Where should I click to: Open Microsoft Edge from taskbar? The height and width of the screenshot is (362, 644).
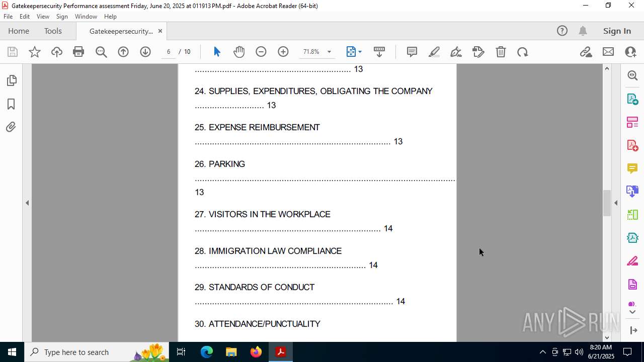point(207,352)
